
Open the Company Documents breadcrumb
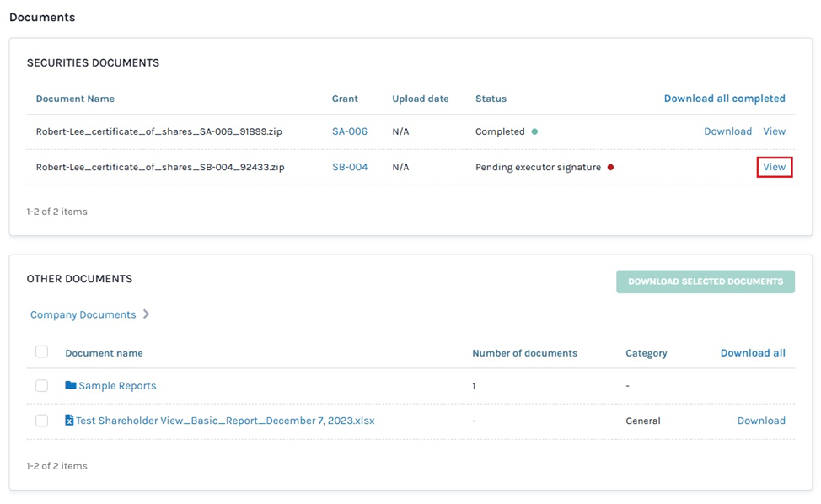(x=83, y=314)
